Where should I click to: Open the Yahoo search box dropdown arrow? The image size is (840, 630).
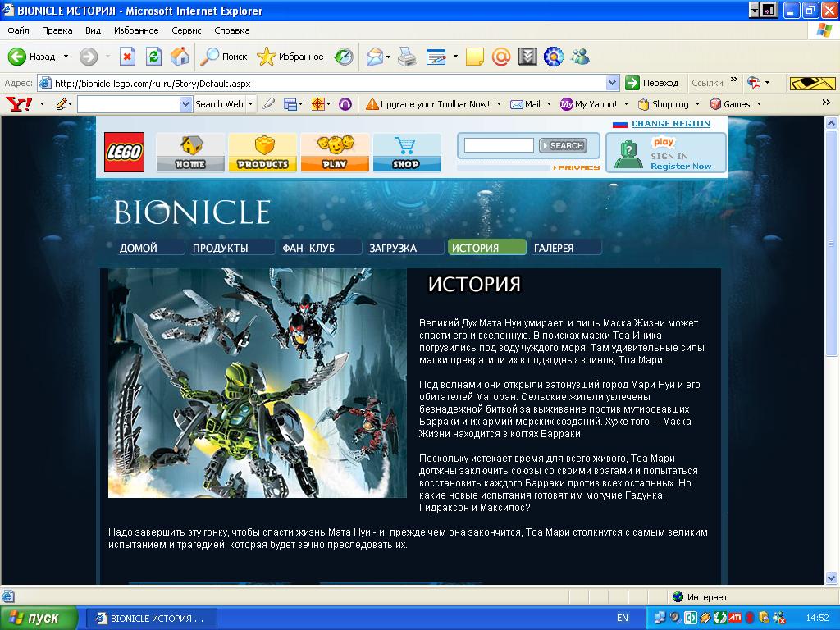tap(185, 104)
